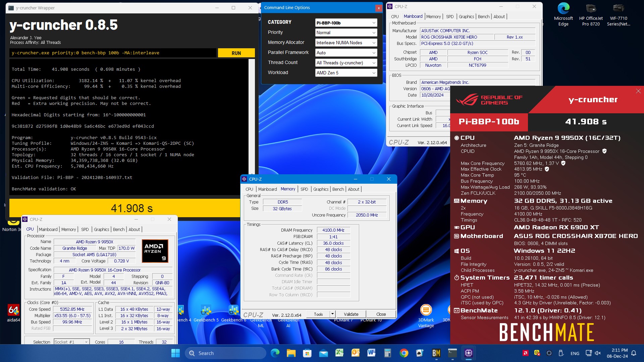Screen dimensions: 644x362
Task: Select Bench tab in CPU-Z Memory window
Action: tap(338, 189)
